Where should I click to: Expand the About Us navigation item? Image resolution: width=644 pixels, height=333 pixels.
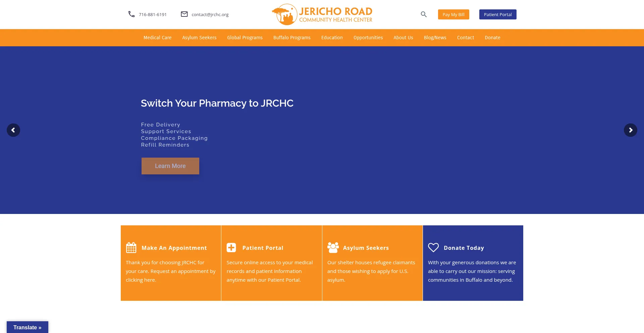click(x=403, y=38)
